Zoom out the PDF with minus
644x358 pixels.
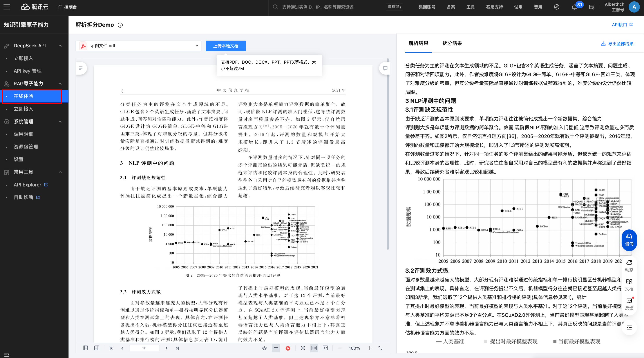(x=340, y=348)
